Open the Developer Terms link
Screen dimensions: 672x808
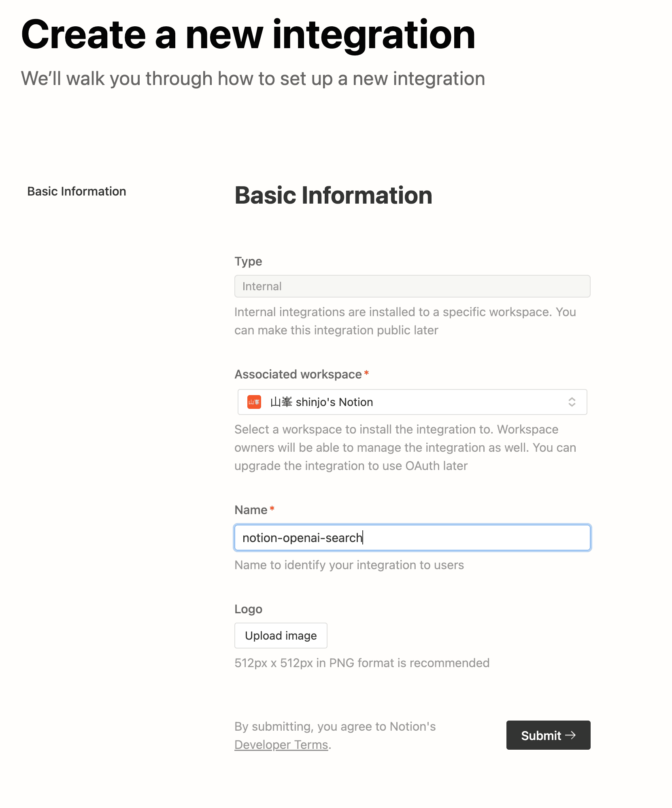[x=281, y=744]
